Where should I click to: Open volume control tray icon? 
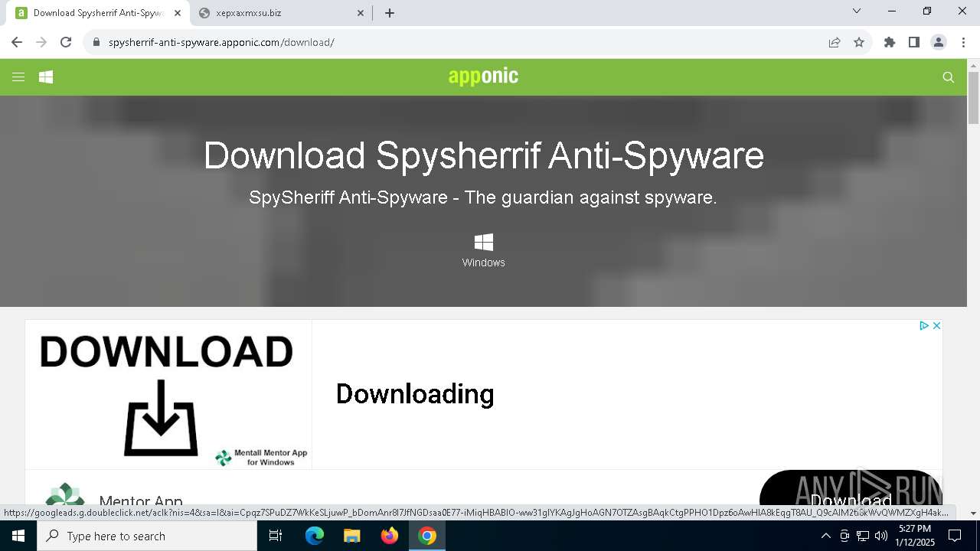881,536
